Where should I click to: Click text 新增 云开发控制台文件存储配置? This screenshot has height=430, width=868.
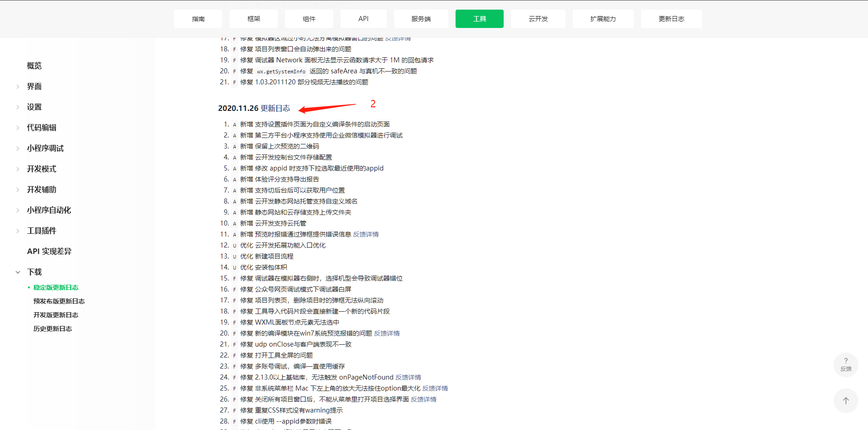click(286, 157)
